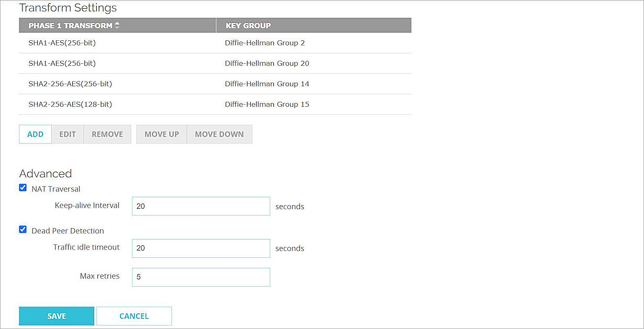Select the SHA1-AES(256-bit) Group 20 row
Image resolution: width=644 pixels, height=329 pixels.
coord(157,63)
